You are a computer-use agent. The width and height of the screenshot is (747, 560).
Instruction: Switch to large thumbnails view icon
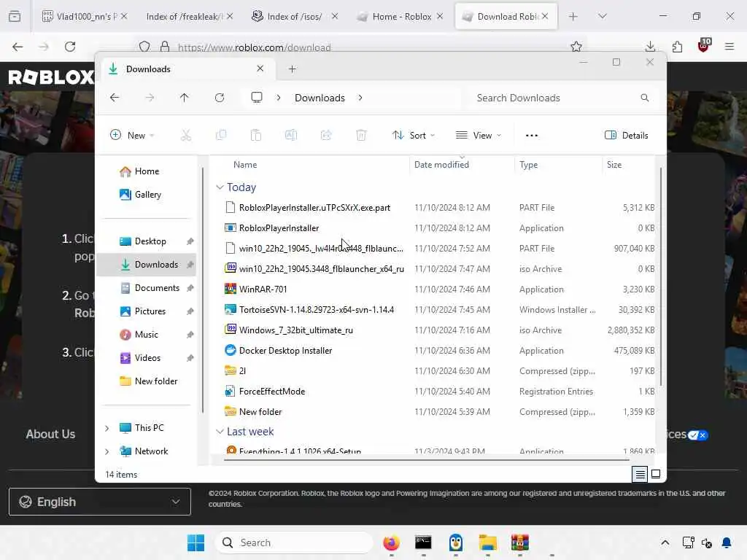[x=656, y=474]
